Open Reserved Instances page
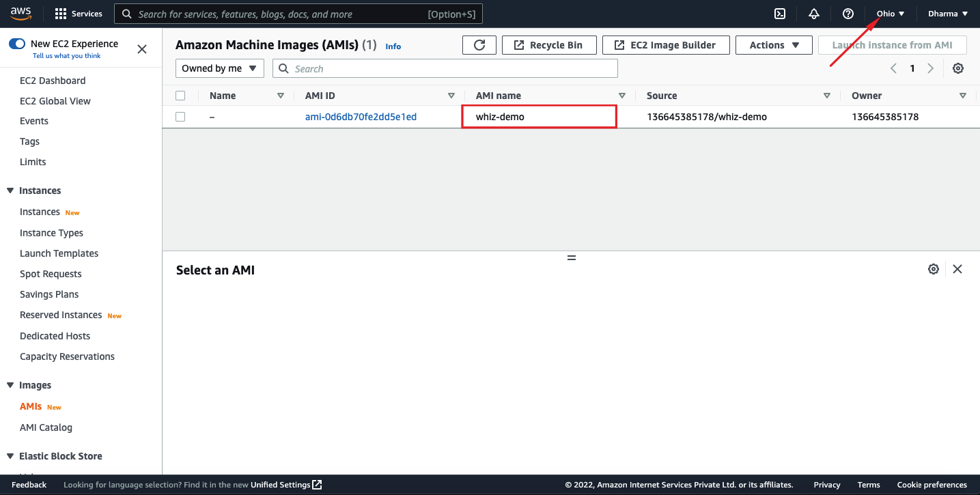Image resolution: width=980 pixels, height=495 pixels. (x=61, y=315)
